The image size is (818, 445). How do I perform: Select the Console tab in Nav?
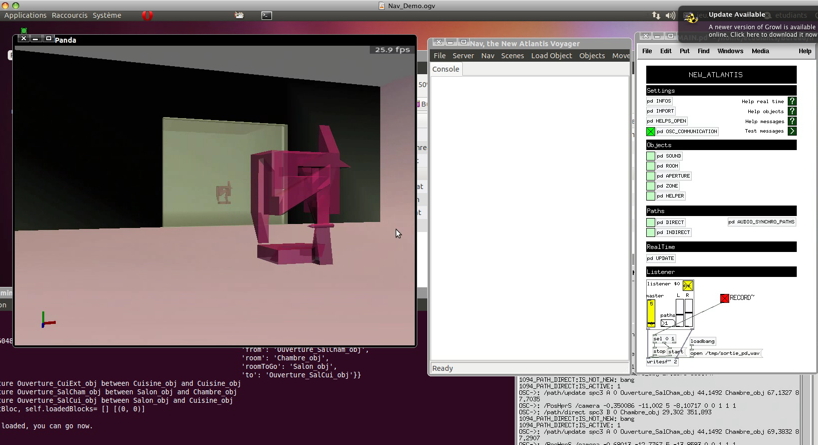[x=446, y=69]
